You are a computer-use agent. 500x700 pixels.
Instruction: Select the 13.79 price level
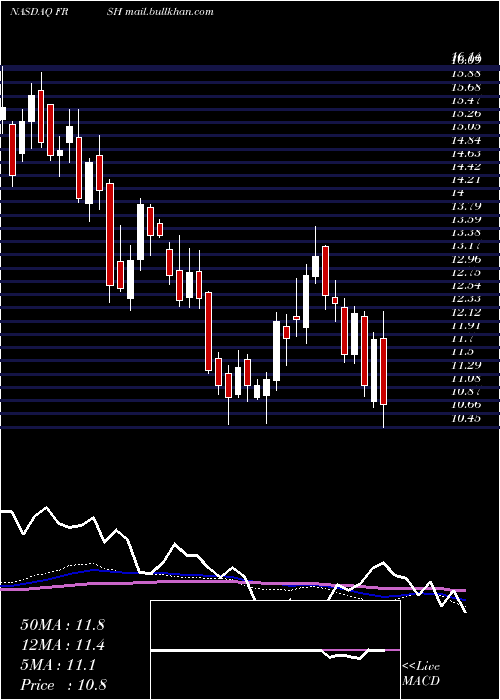(466, 206)
